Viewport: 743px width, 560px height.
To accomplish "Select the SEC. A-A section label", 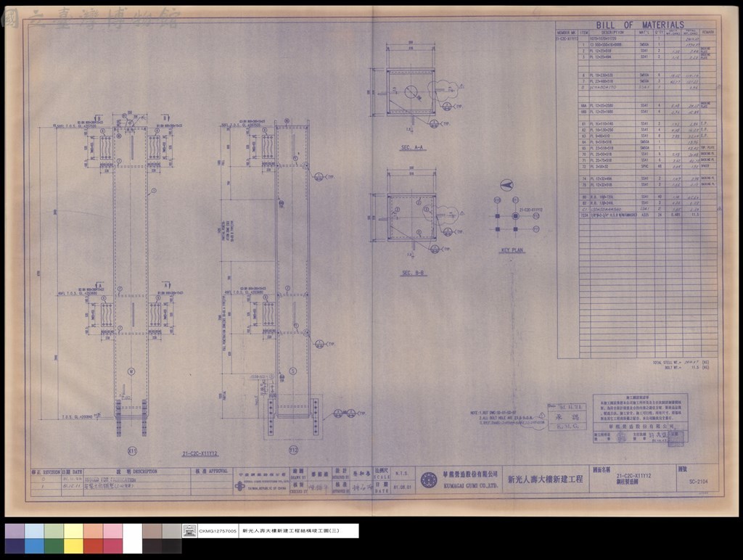I will 413,148.
